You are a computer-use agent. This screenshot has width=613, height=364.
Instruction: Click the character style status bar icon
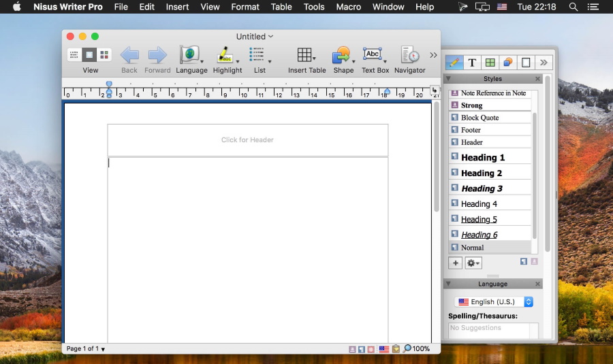(352, 349)
